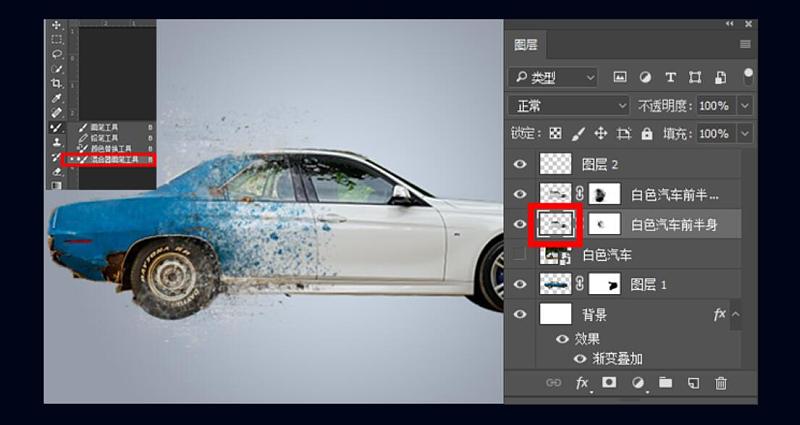Create a new layer group
Viewport: 800px width, 425px height.
click(x=665, y=383)
